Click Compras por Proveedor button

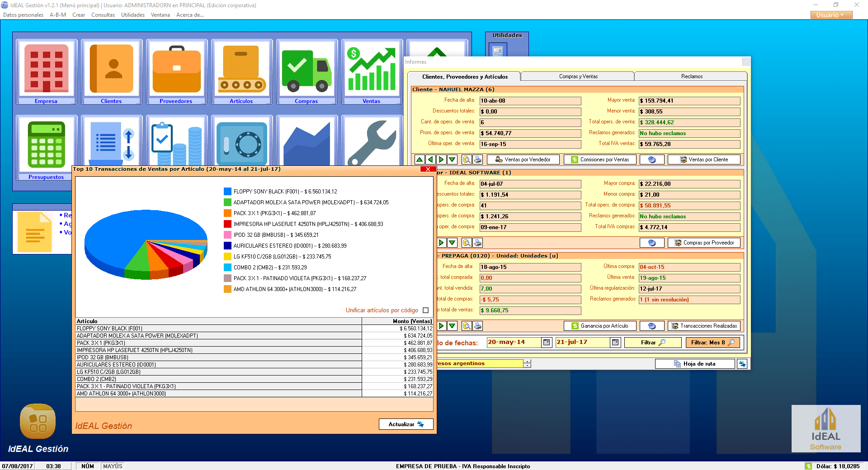coord(704,243)
